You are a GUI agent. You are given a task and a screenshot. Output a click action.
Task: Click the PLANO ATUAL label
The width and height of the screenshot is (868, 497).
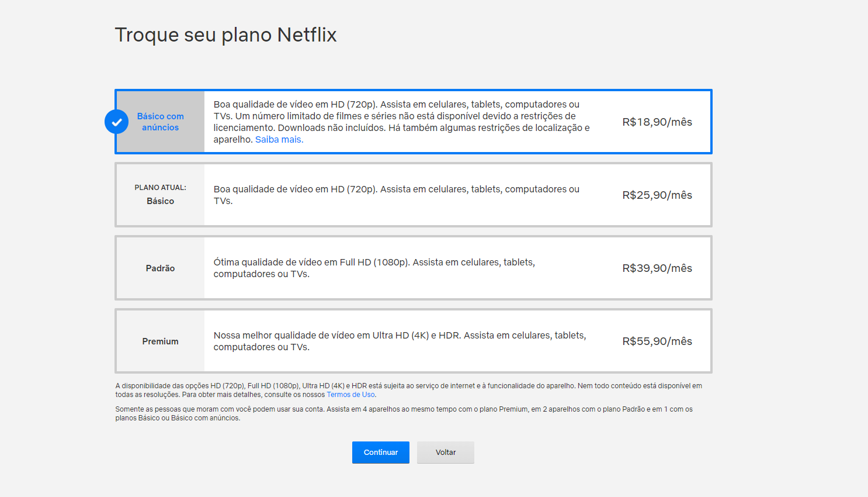click(x=160, y=188)
